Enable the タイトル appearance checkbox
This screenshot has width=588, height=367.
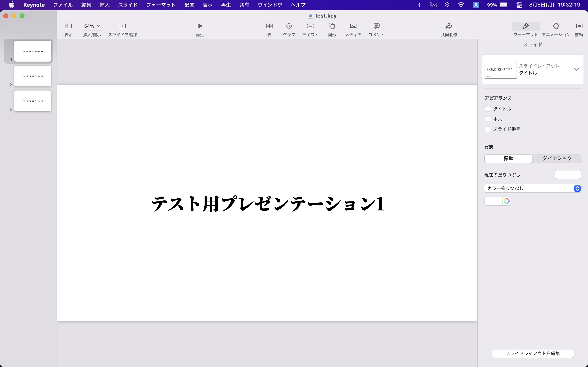tap(488, 109)
